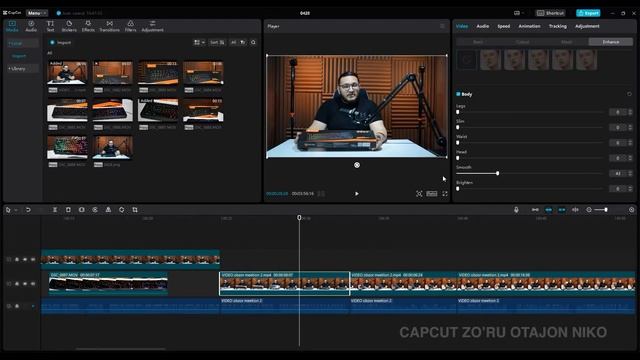640x360 pixels.
Task: Switch to the Cutout sub-tab
Action: point(522,42)
